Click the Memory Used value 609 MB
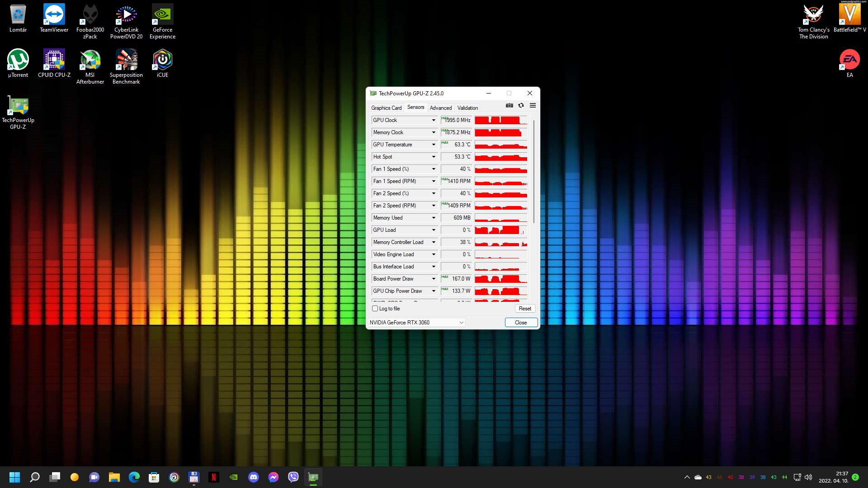The height and width of the screenshot is (488, 868). click(x=456, y=218)
